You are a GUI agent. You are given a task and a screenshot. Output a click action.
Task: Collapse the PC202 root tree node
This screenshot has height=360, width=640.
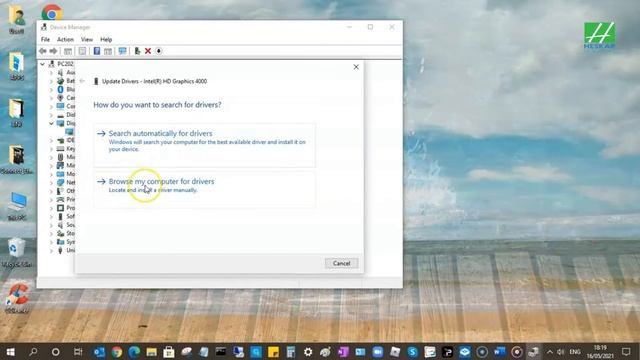[x=42, y=64]
